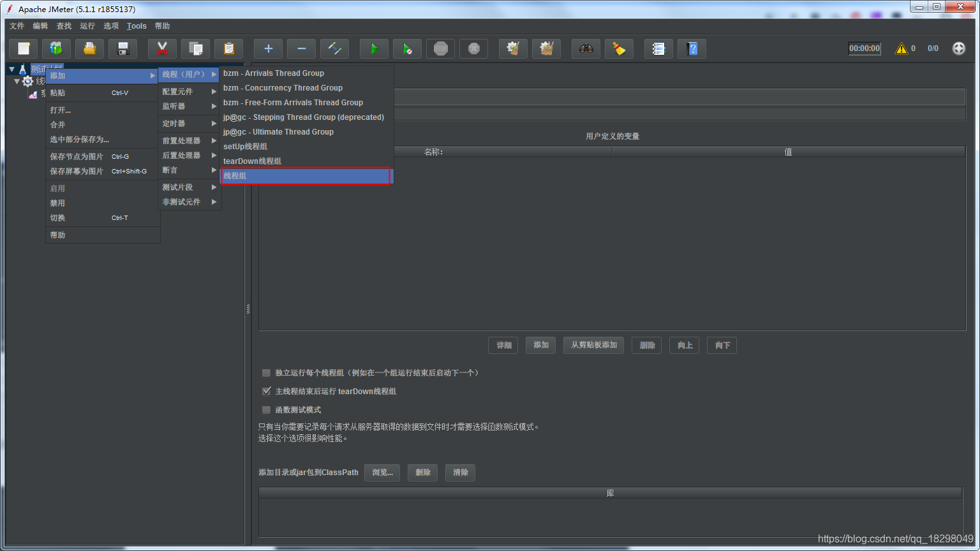Click the Toggle enable/disable icon
The width and height of the screenshot is (980, 551).
pos(335,48)
